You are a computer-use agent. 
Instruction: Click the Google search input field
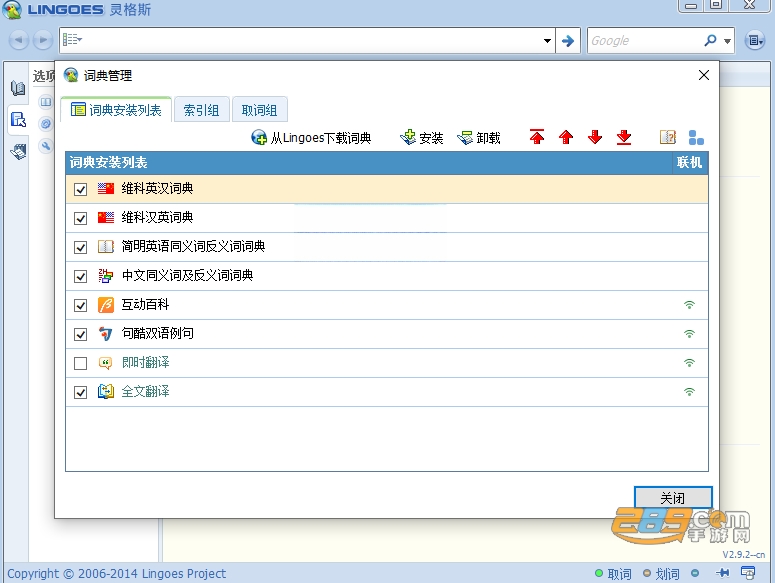646,41
